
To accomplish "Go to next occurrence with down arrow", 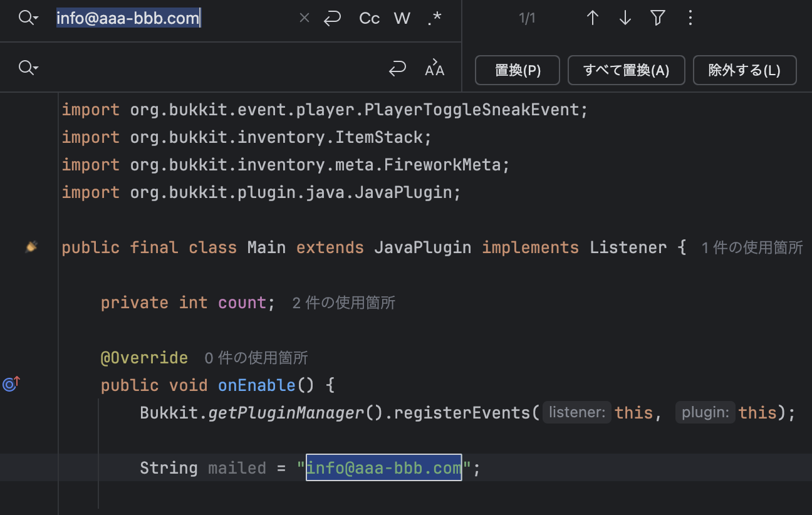I will [x=625, y=18].
